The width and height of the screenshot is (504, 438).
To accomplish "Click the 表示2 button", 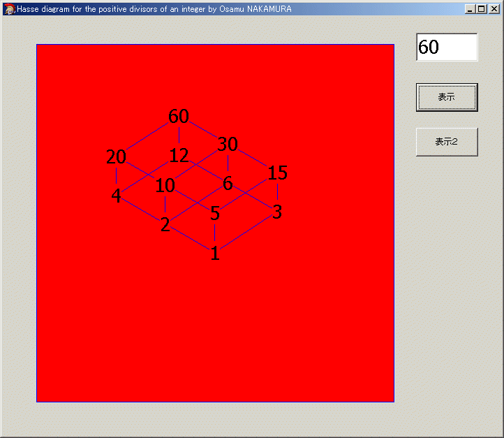I will [447, 142].
